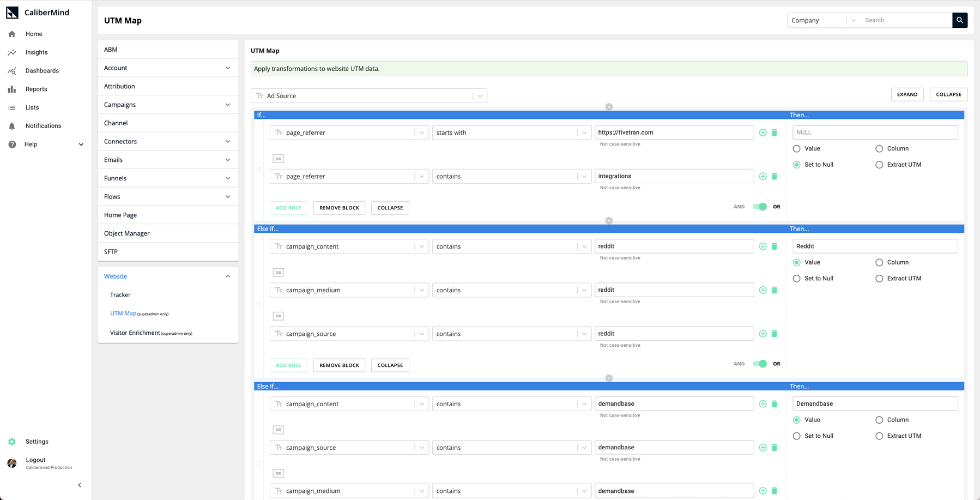Click REMOVE BLOCK in Reddit block
This screenshot has width=980, height=500.
click(x=339, y=365)
